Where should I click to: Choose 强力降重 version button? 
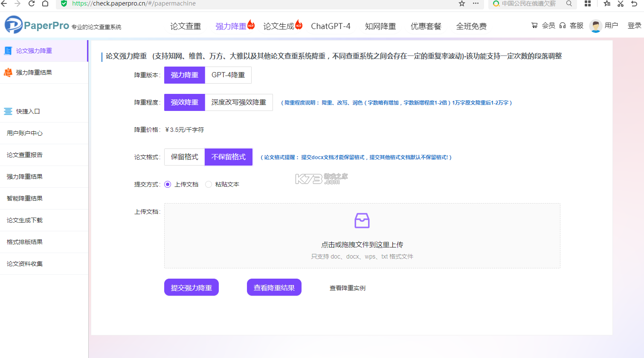[185, 75]
